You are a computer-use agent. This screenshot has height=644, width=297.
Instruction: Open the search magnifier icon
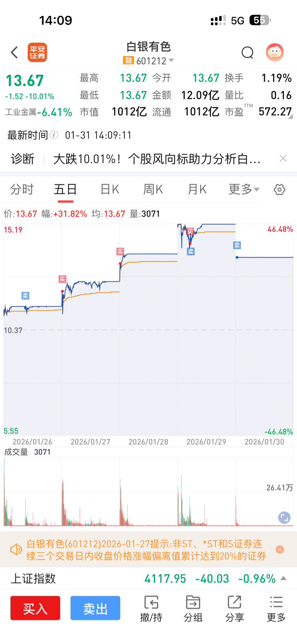click(247, 52)
